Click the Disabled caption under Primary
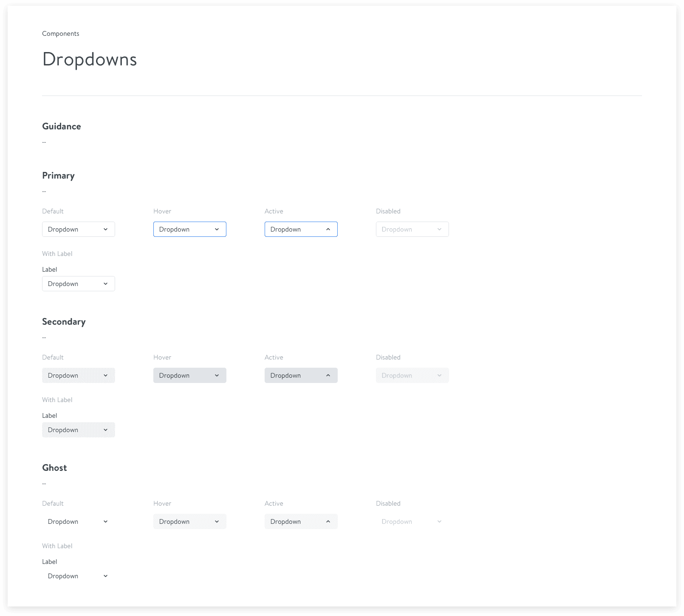The image size is (684, 616). point(388,211)
